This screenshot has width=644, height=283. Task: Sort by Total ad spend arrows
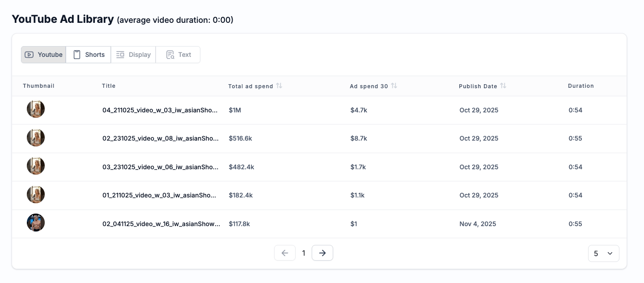[279, 86]
